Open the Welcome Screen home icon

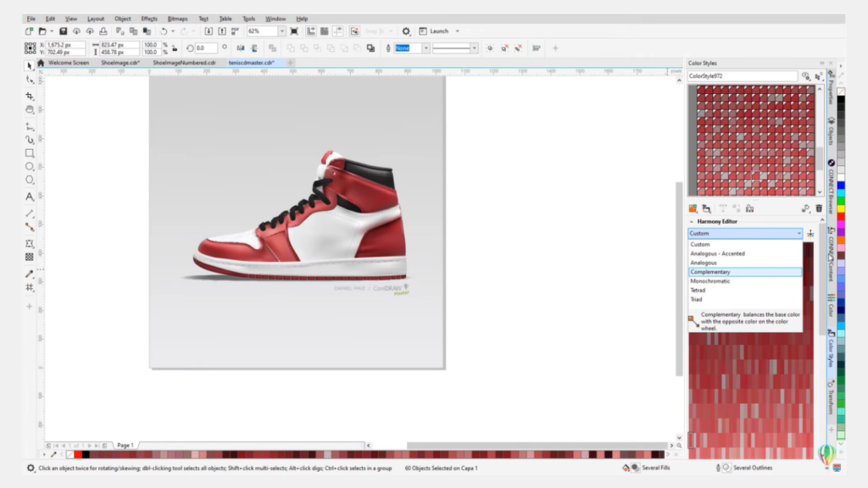coord(41,63)
